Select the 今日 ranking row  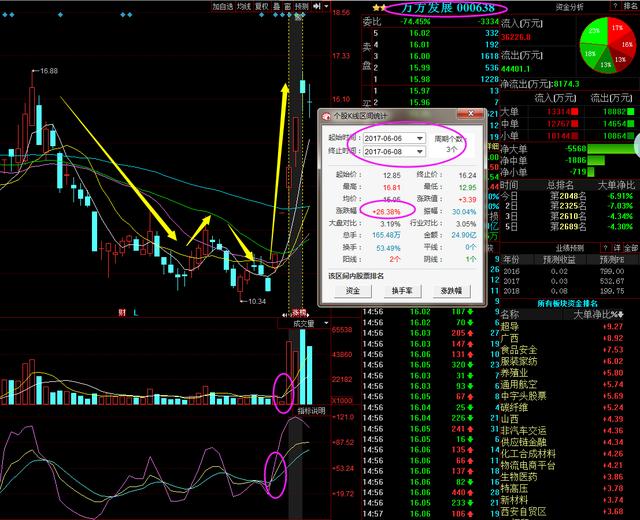pyautogui.click(x=567, y=196)
